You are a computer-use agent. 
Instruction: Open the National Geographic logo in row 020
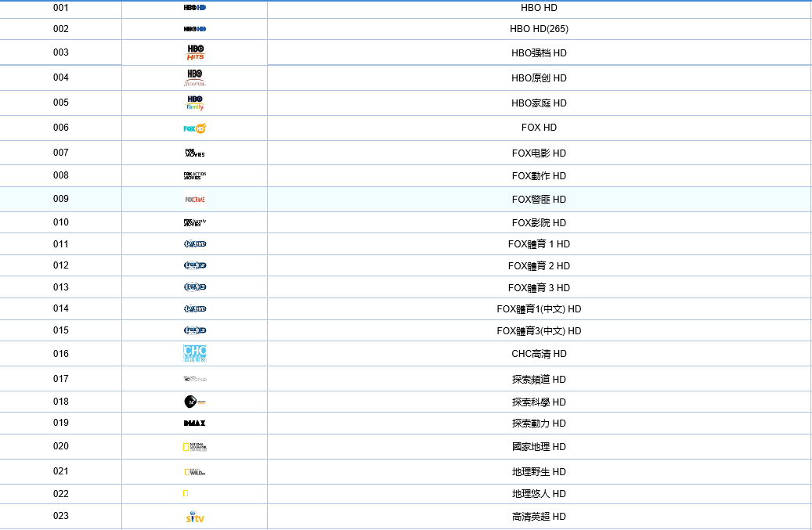point(195,447)
